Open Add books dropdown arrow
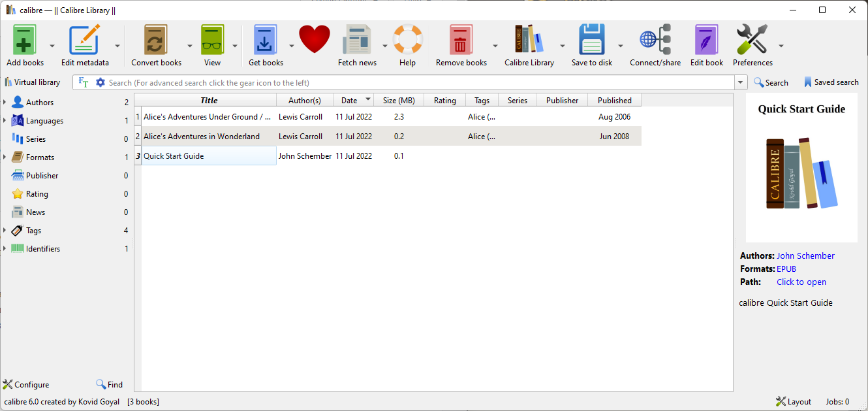Image resolution: width=868 pixels, height=411 pixels. pos(52,46)
